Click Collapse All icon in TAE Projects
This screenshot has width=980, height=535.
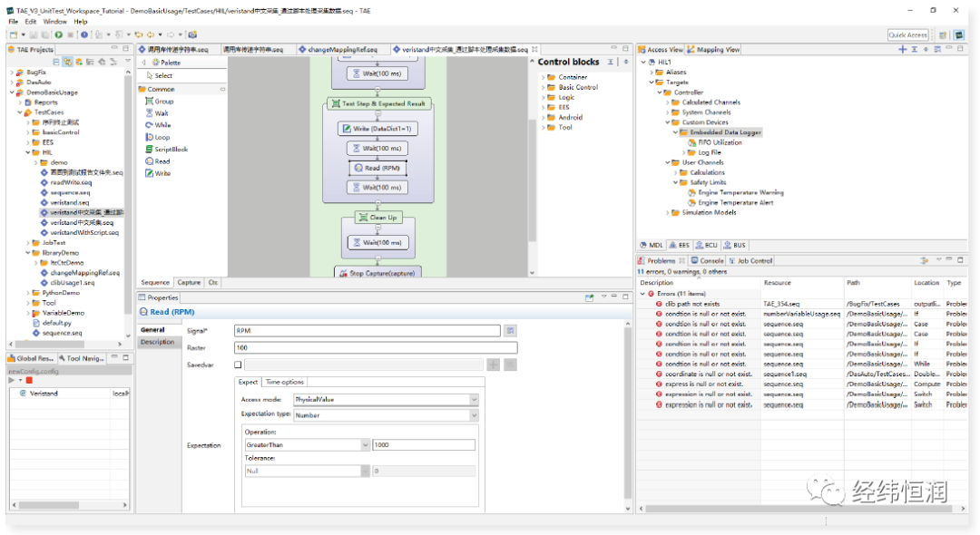[56, 62]
